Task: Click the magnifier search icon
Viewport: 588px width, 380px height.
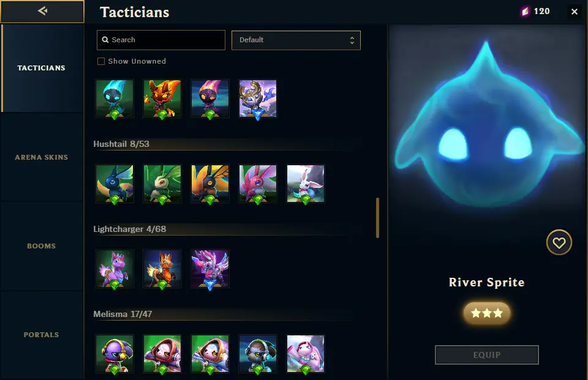Action: click(105, 40)
